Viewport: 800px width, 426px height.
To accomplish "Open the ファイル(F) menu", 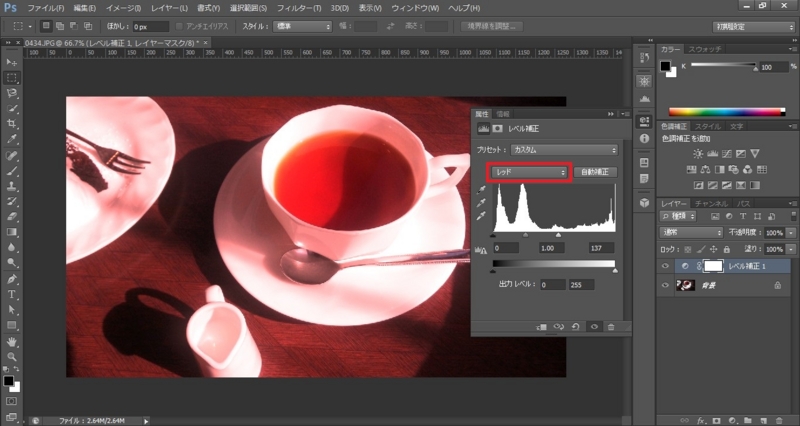I will point(45,8).
